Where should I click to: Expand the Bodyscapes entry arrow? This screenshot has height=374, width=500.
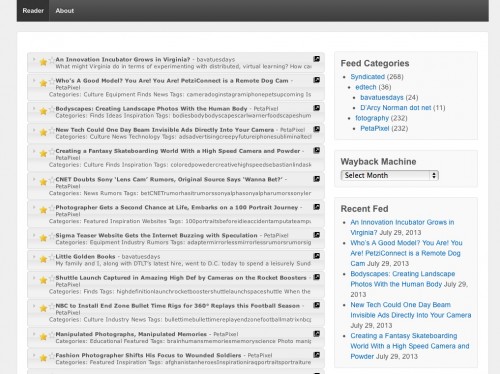point(34,108)
